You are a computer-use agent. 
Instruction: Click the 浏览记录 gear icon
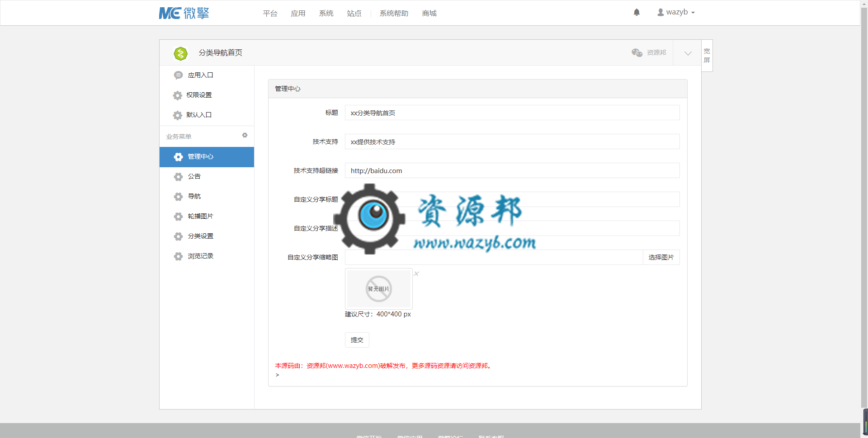point(178,256)
